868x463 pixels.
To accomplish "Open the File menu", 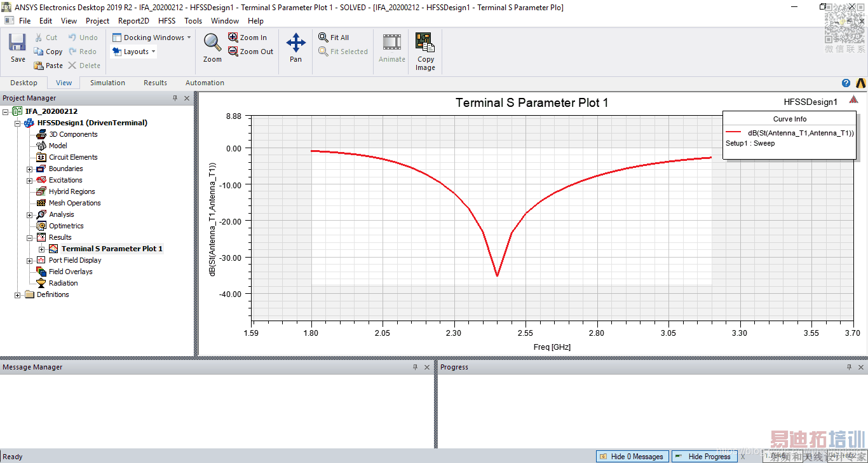I will [x=25, y=21].
